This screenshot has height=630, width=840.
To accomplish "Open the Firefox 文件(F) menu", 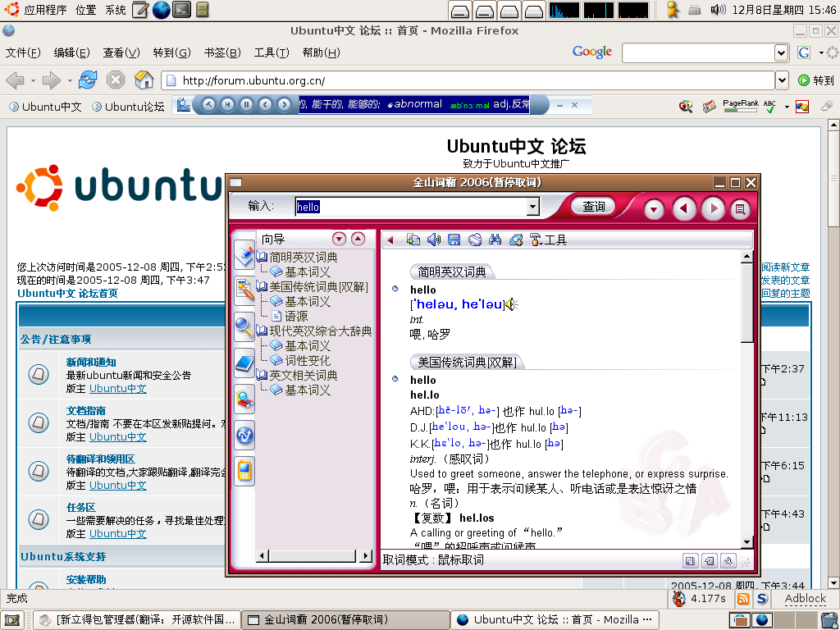I will pos(23,52).
